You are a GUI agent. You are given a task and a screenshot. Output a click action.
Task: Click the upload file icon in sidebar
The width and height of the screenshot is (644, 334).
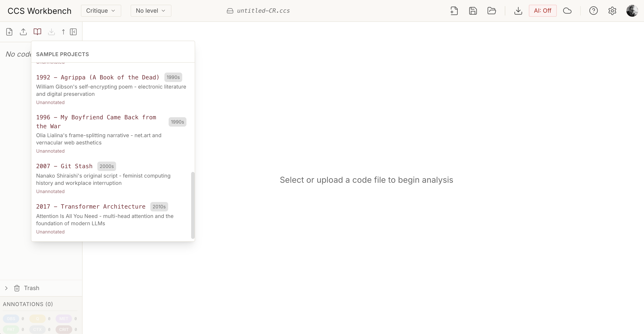pos(23,32)
